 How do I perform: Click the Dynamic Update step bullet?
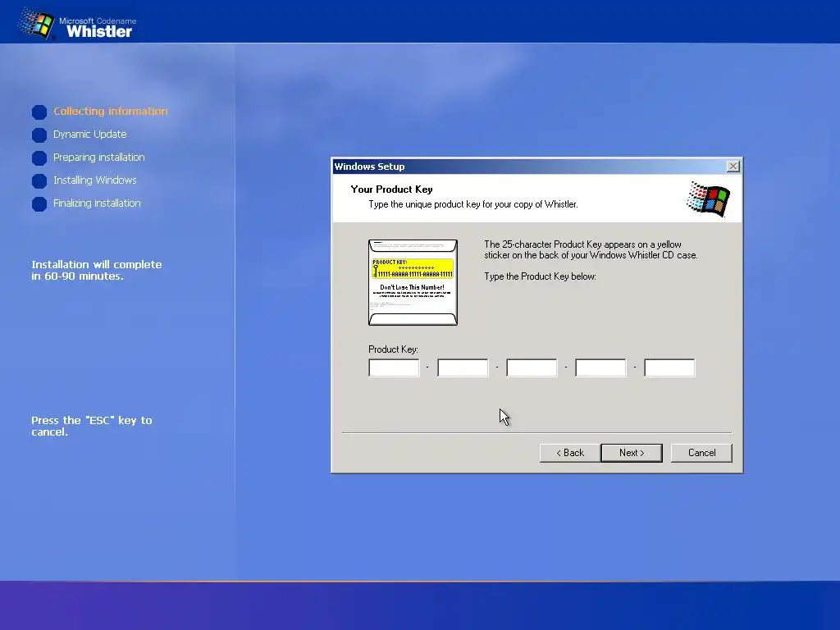tap(39, 135)
